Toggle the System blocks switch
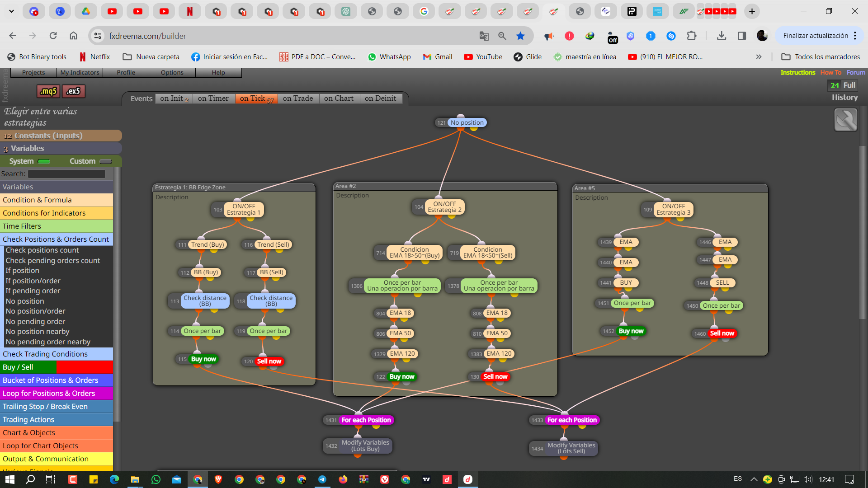 click(44, 161)
